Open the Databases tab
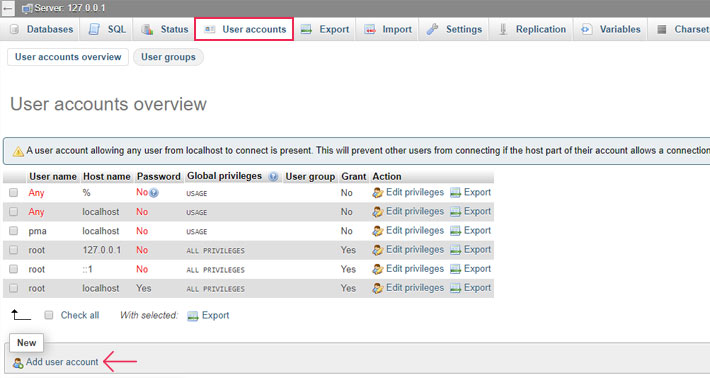710x378 pixels. (40, 29)
